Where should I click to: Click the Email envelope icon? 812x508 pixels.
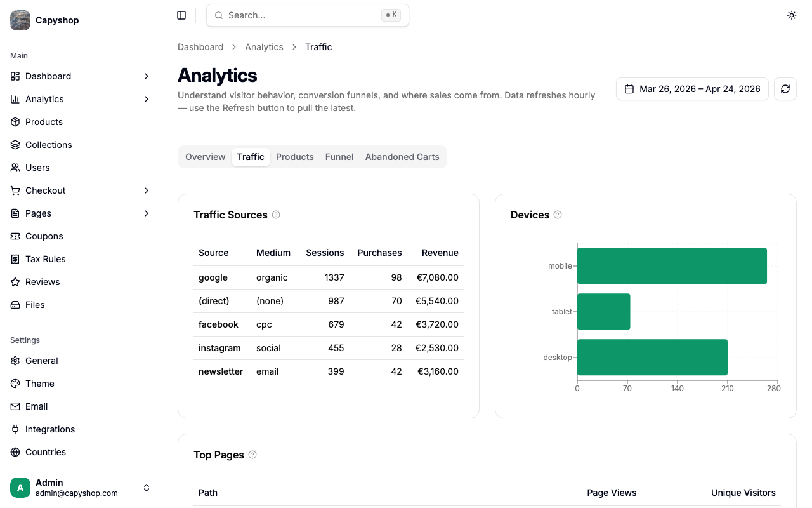pyautogui.click(x=15, y=406)
